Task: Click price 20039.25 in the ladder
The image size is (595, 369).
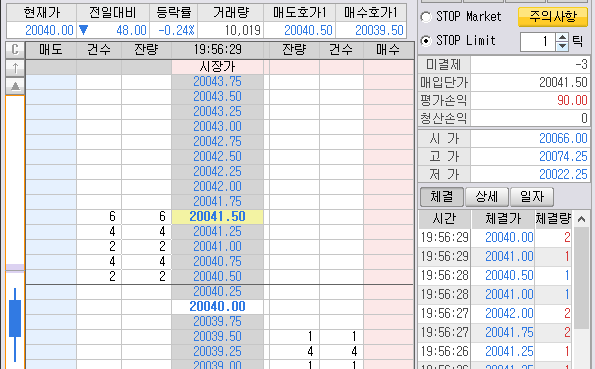Action: point(217,352)
